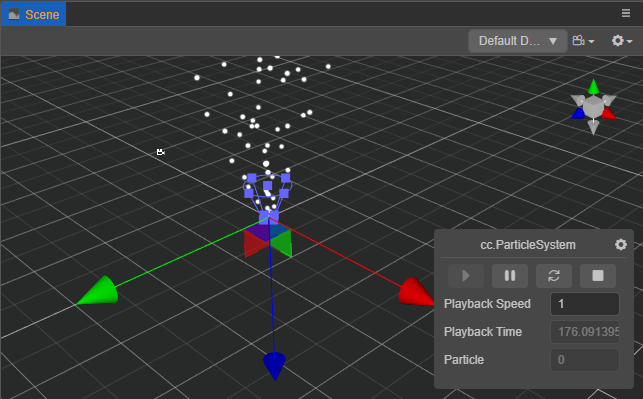Open the cc.ParticleSystem panel gear settings
Image resolution: width=643 pixels, height=399 pixels.
[x=621, y=245]
